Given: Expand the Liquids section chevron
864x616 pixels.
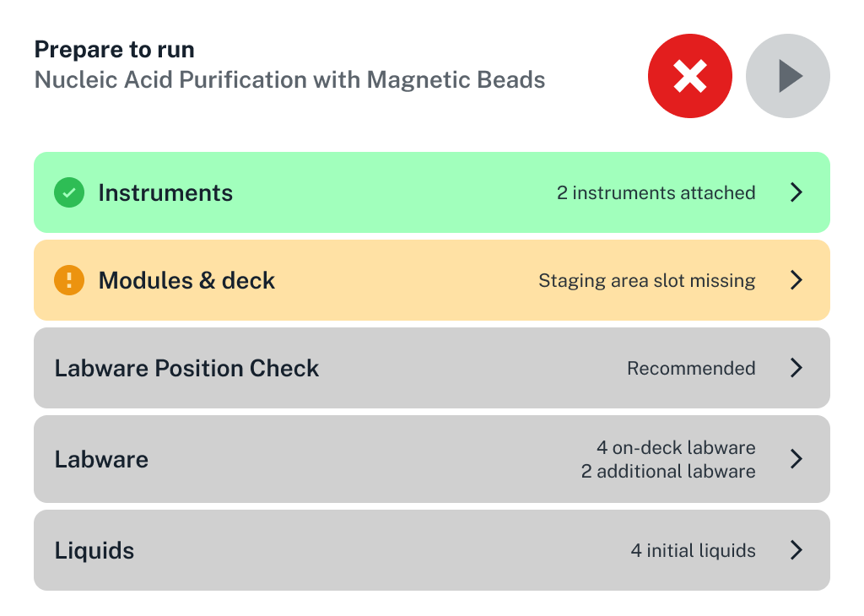Looking at the screenshot, I should (x=796, y=550).
